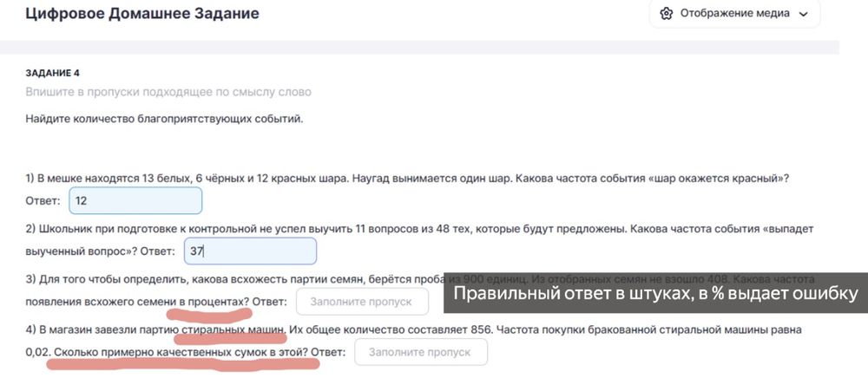Click the Цифровое Домашнее Задание page title
The height and width of the screenshot is (391, 868).
142,14
